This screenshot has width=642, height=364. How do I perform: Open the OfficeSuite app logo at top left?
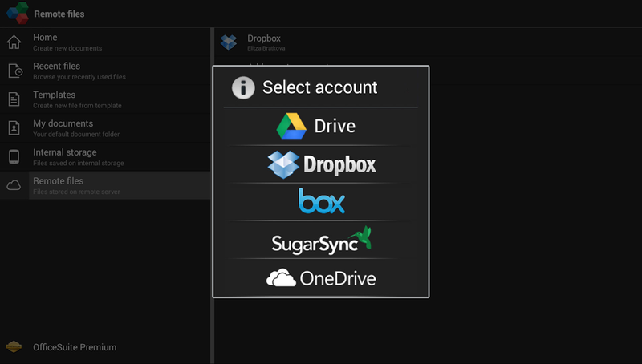tap(18, 13)
